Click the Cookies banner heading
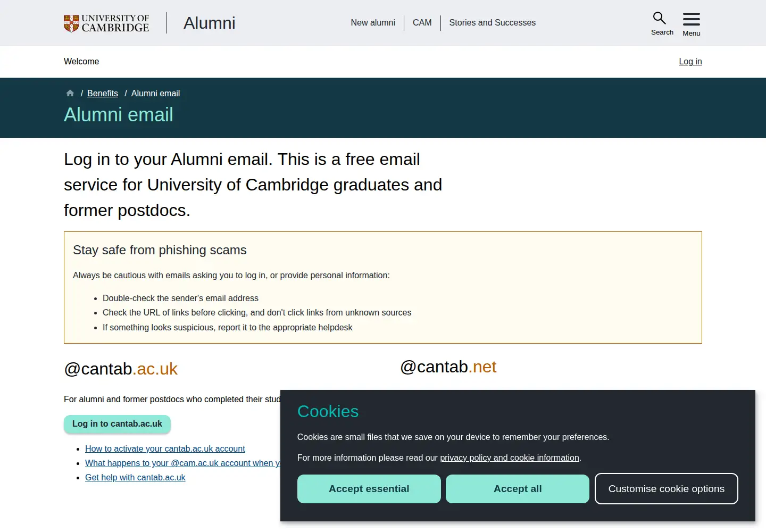The width and height of the screenshot is (766, 532). click(328, 411)
